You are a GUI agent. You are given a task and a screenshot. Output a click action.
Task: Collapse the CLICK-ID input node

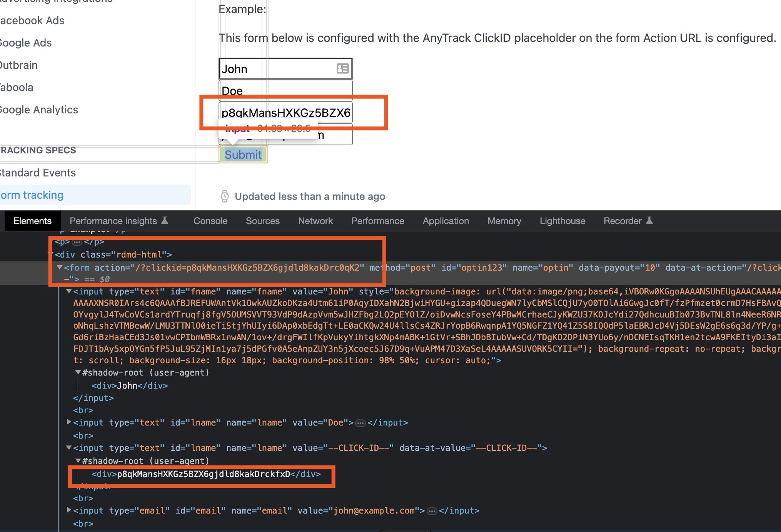coord(69,447)
